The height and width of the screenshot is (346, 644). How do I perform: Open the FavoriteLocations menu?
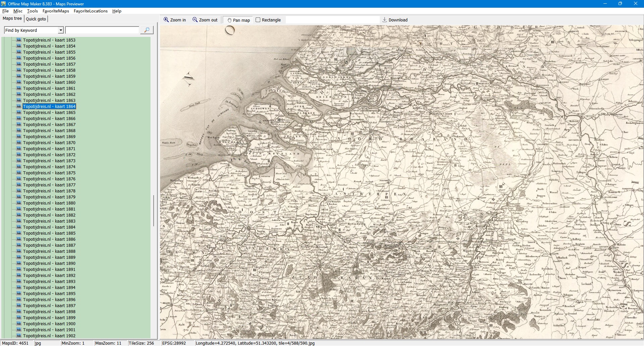pos(91,11)
